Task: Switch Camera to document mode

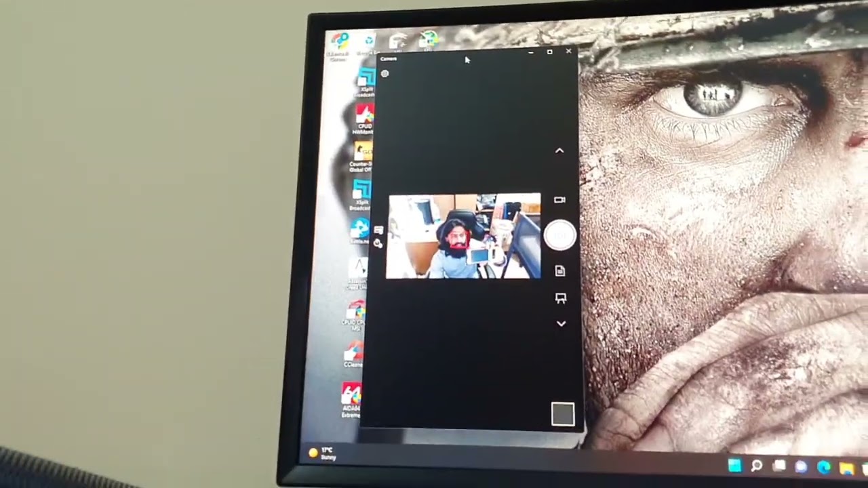Action: 560,271
